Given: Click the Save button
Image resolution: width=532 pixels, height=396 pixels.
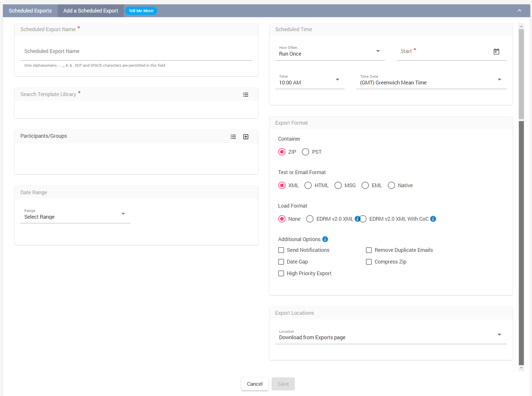Looking at the screenshot, I should pos(283,384).
